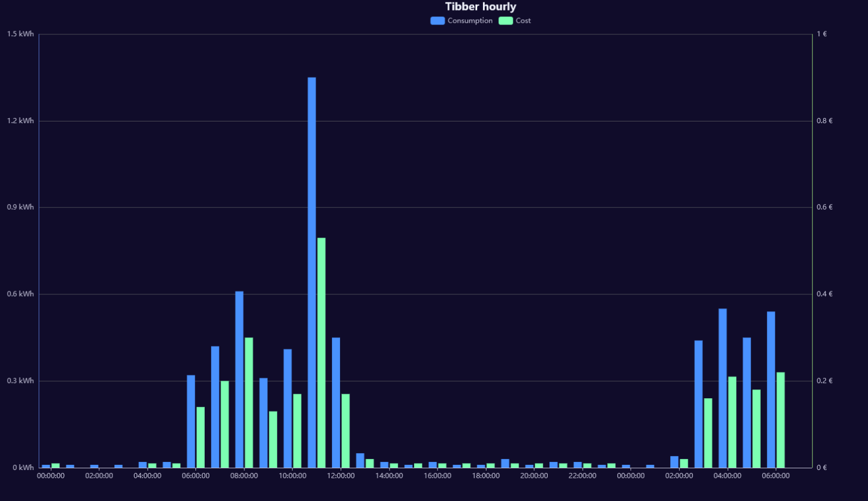Click the 10:00:00 x-axis label
868x501 pixels.
(x=292, y=476)
